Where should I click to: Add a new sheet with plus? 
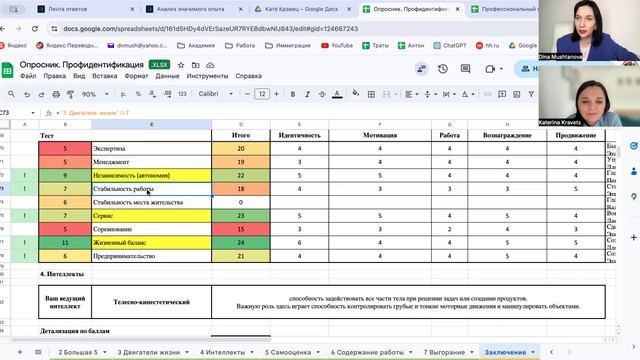tap(20, 352)
